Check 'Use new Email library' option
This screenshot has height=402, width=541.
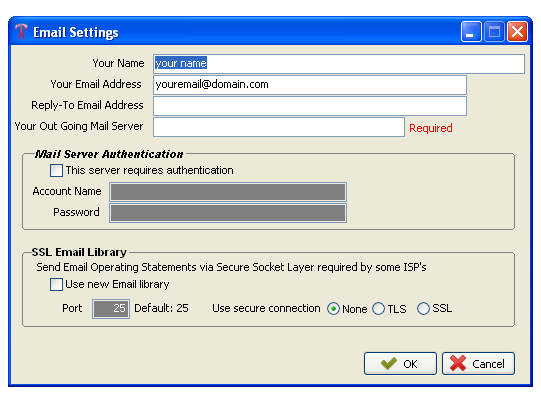click(56, 285)
